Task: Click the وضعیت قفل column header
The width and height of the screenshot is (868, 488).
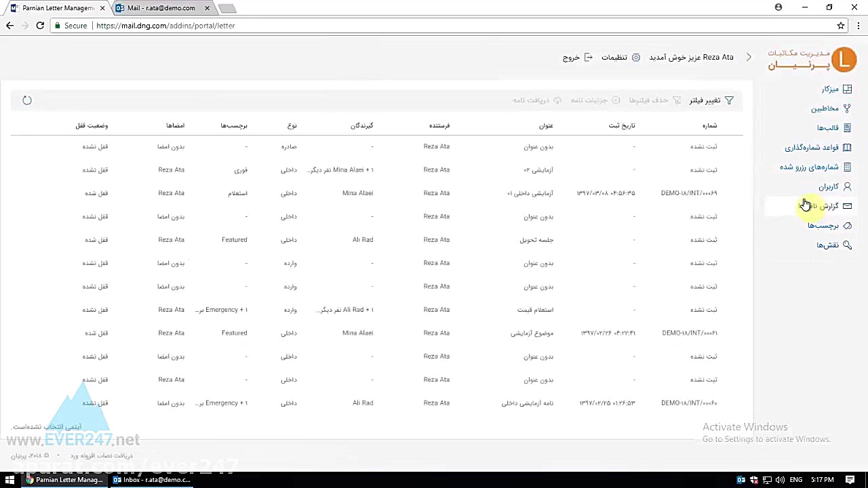Action: (x=92, y=125)
